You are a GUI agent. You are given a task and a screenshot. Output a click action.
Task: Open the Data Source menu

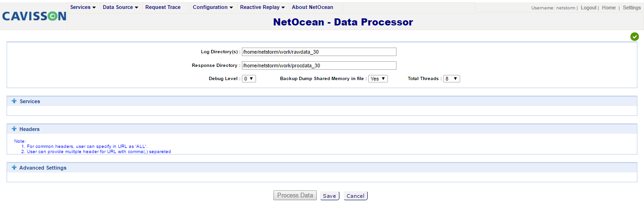pyautogui.click(x=120, y=8)
